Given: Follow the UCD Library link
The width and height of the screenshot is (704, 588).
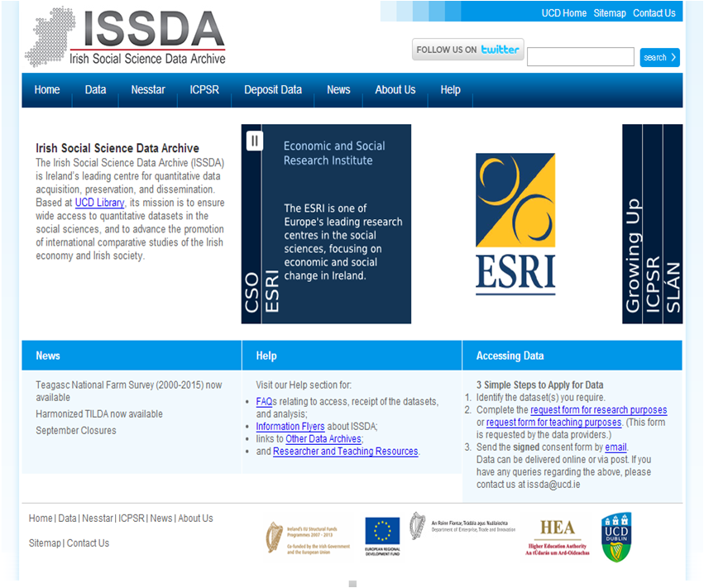Looking at the screenshot, I should (x=99, y=203).
